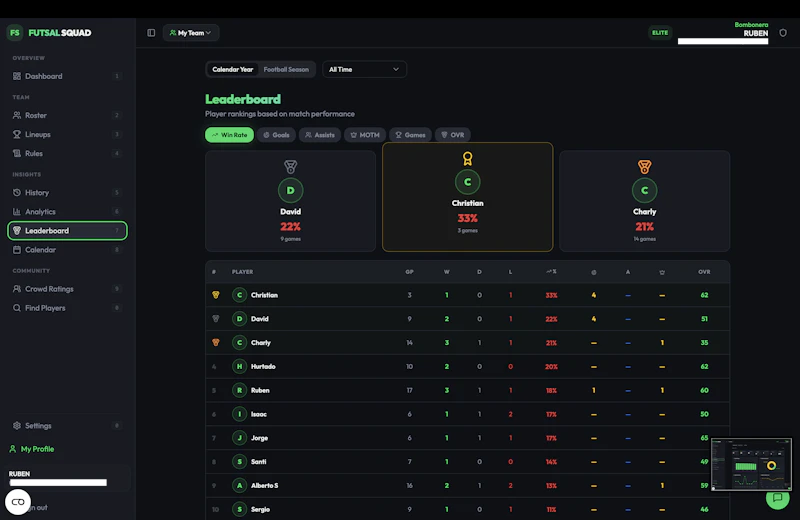Click the Rules book icon

tap(17, 153)
